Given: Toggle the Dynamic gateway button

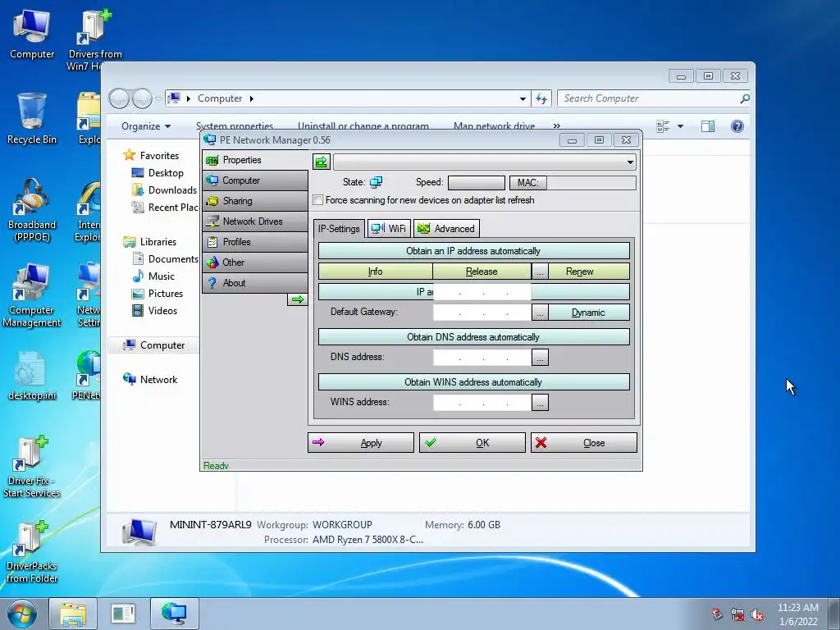Looking at the screenshot, I should pyautogui.click(x=589, y=313).
